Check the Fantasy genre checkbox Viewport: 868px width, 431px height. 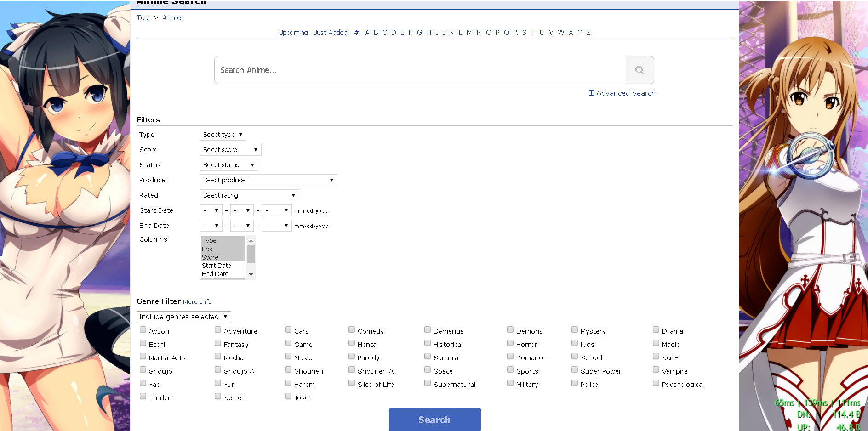pos(218,343)
